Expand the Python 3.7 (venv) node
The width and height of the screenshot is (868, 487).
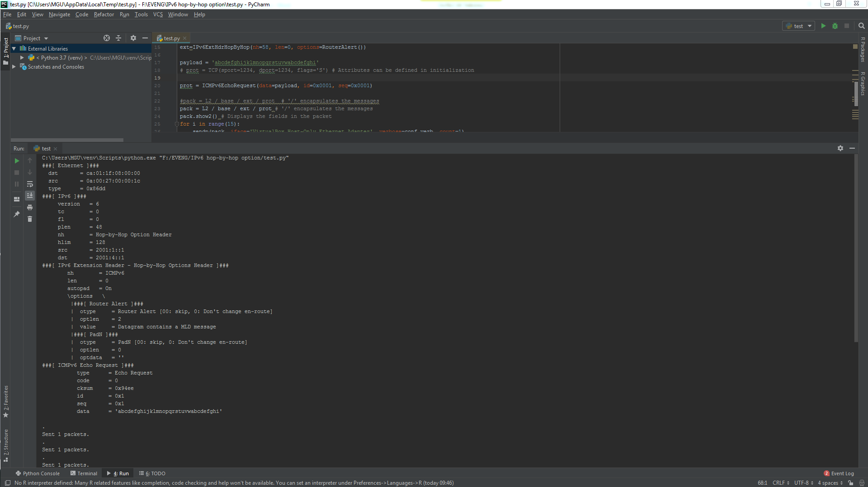(x=22, y=58)
